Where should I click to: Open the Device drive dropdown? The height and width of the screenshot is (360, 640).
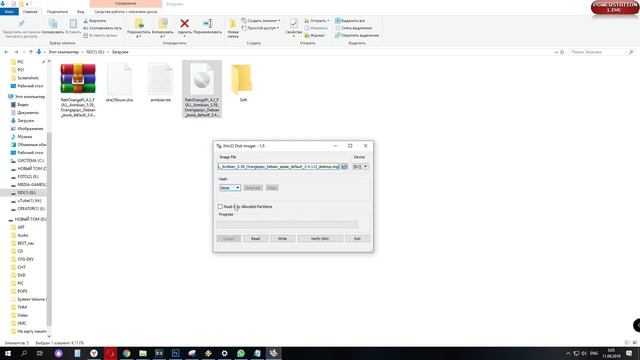click(x=360, y=167)
